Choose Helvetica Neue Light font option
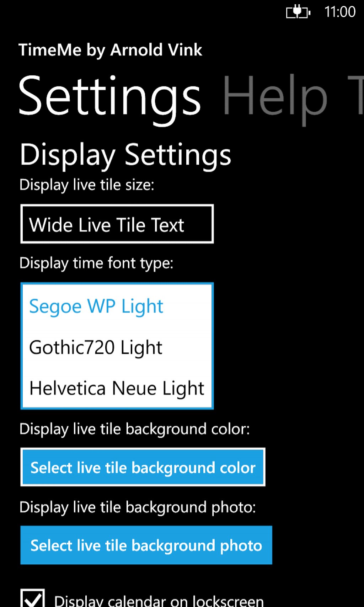The width and height of the screenshot is (364, 607). click(x=117, y=388)
